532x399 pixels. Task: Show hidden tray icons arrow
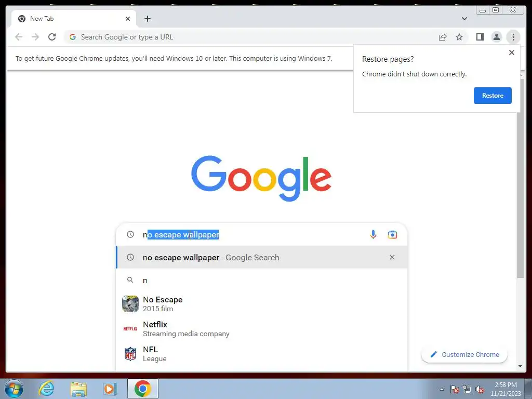[x=442, y=389]
